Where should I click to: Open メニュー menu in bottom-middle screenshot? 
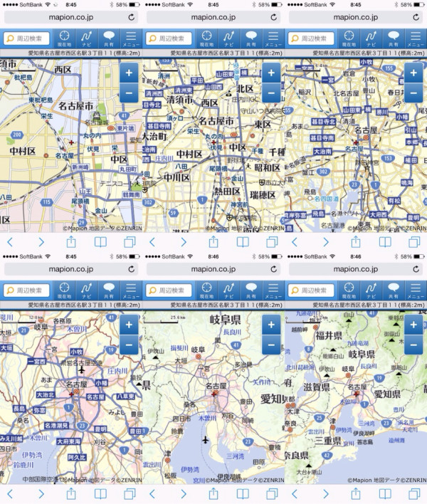(x=273, y=290)
